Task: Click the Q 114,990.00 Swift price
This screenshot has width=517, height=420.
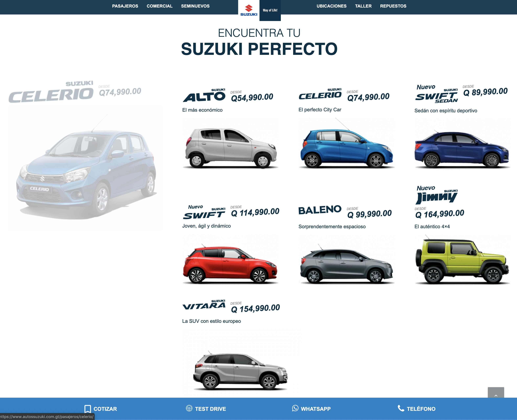Action: point(255,212)
